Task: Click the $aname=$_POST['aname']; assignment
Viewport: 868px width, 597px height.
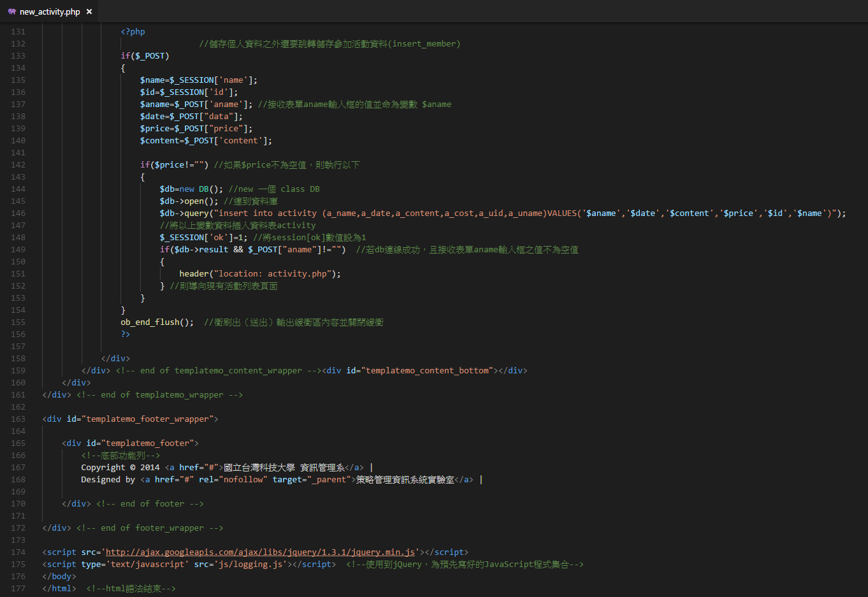Action: pos(196,104)
